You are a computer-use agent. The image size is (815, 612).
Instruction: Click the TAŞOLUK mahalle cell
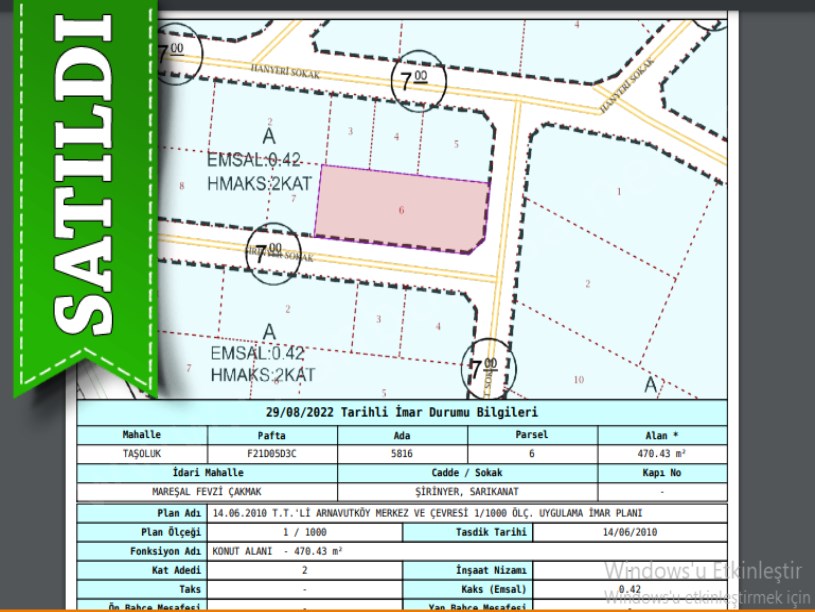click(x=142, y=453)
